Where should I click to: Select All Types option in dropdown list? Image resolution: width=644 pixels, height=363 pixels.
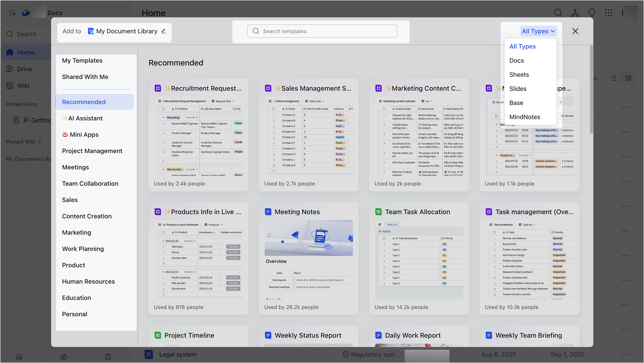pyautogui.click(x=530, y=47)
